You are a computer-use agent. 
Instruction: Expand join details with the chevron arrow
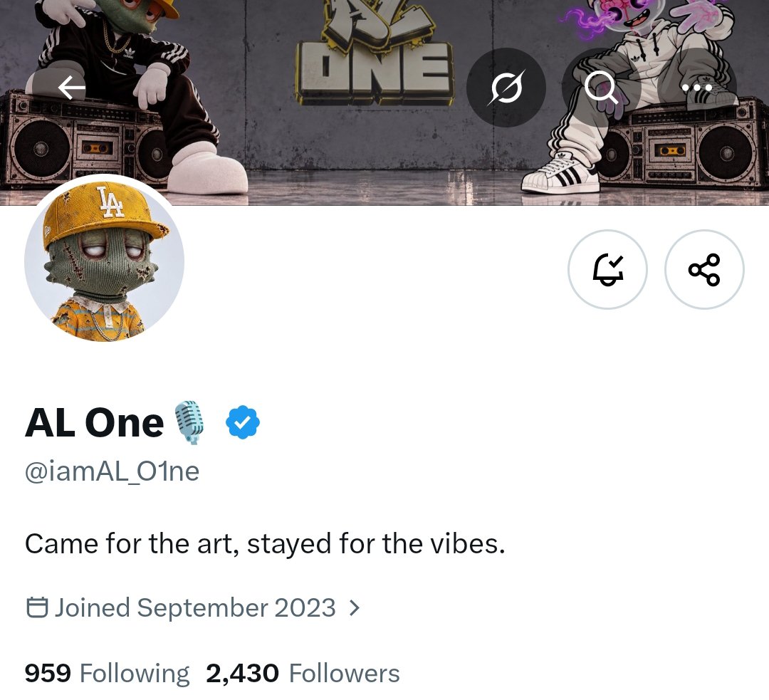(x=355, y=608)
